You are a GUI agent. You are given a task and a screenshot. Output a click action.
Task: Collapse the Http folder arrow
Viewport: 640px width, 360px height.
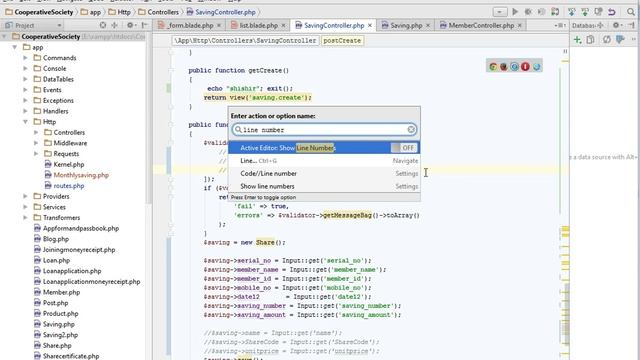pyautogui.click(x=26, y=122)
